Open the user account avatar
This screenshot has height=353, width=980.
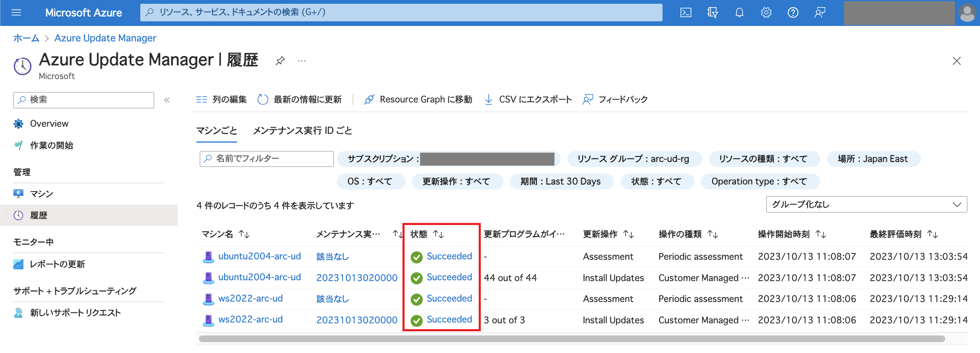tap(967, 13)
